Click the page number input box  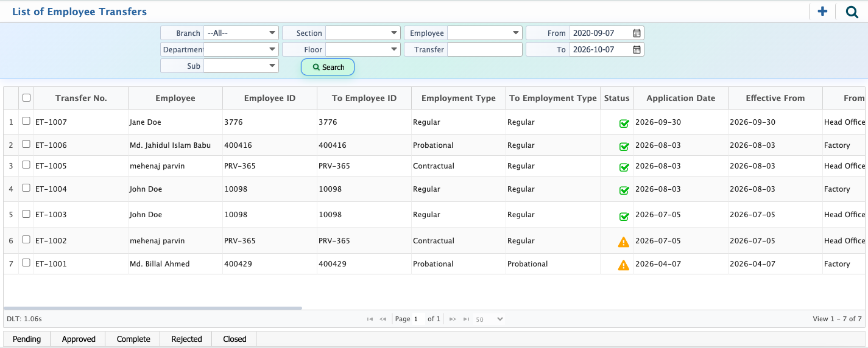click(x=418, y=319)
